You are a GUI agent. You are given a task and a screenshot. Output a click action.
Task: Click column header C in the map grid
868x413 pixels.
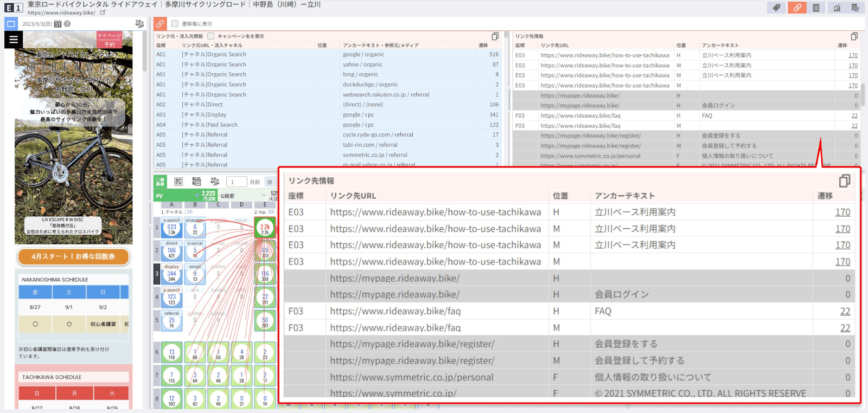219,205
